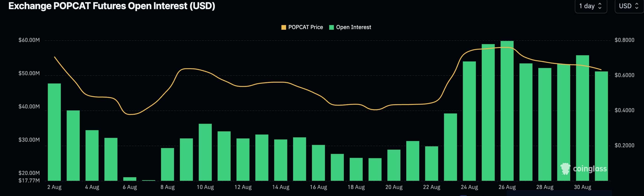Click the 28 Aug date label
This screenshot has width=644, height=196.
click(545, 187)
